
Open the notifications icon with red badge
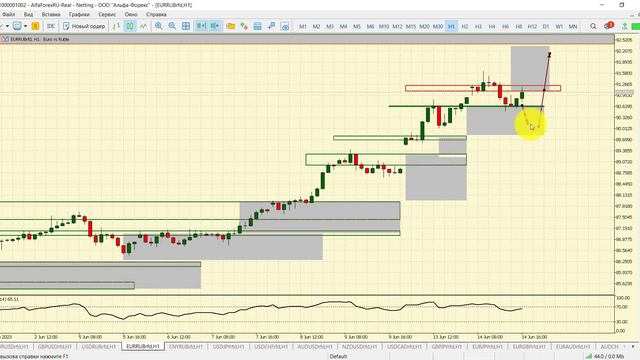609,26
